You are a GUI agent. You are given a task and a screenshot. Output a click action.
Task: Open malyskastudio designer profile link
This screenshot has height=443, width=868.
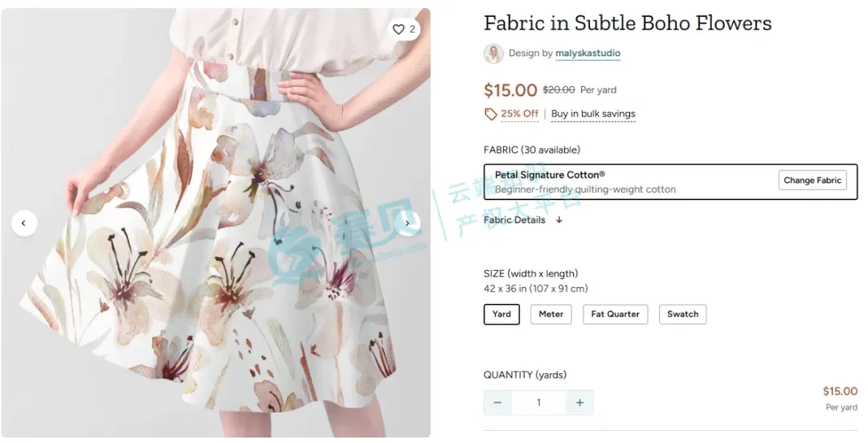pos(588,54)
